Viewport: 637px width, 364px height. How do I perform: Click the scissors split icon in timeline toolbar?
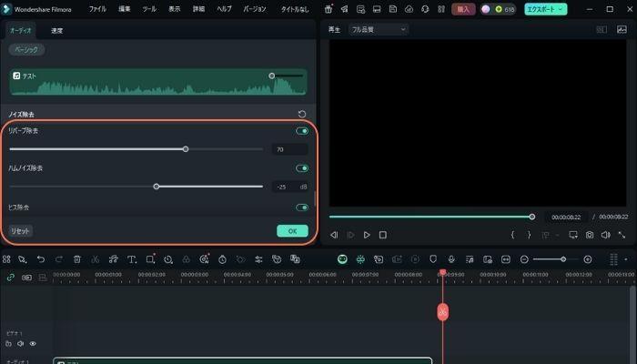pos(95,259)
